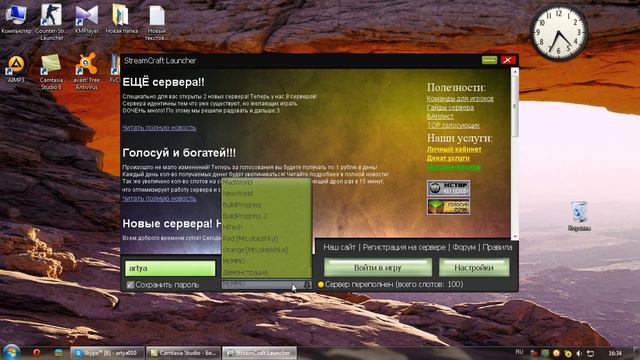The width and height of the screenshot is (640, 360).
Task: Open the Новый текстовый document icon
Action: [157, 22]
